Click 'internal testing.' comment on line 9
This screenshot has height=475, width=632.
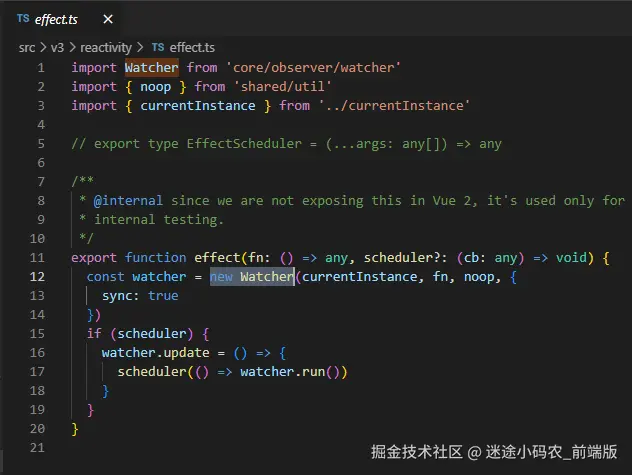(159, 220)
